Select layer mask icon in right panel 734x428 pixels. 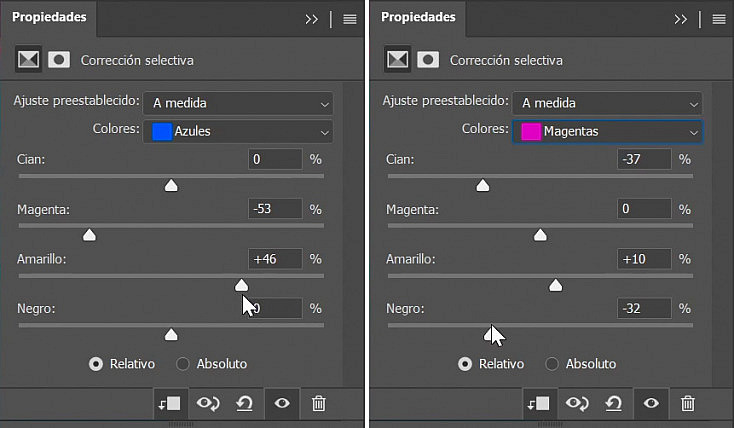tap(428, 60)
